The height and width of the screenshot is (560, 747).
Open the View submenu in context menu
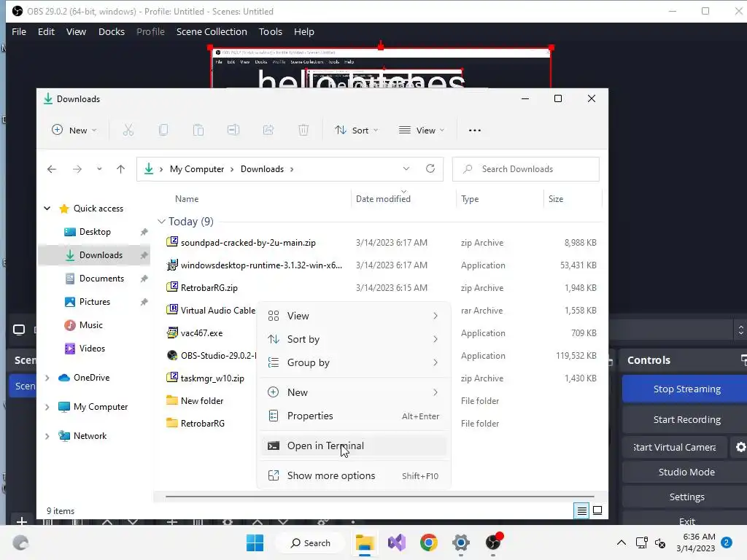(x=354, y=316)
